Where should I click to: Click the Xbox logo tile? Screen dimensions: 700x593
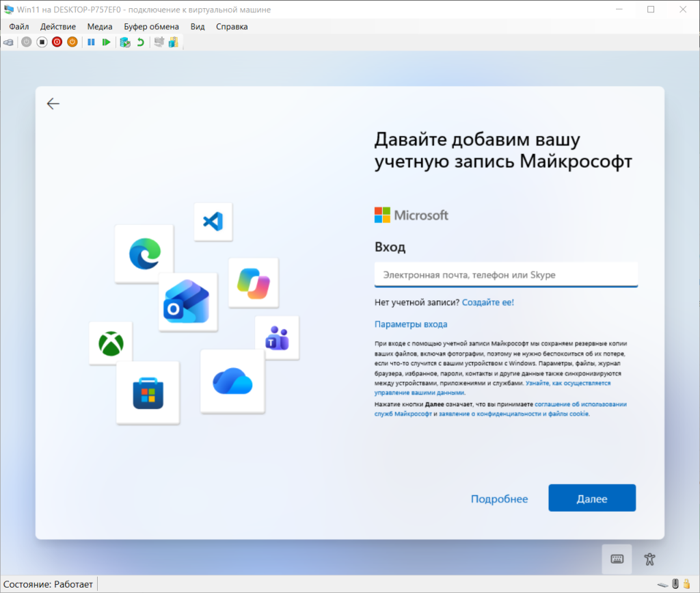coord(111,343)
